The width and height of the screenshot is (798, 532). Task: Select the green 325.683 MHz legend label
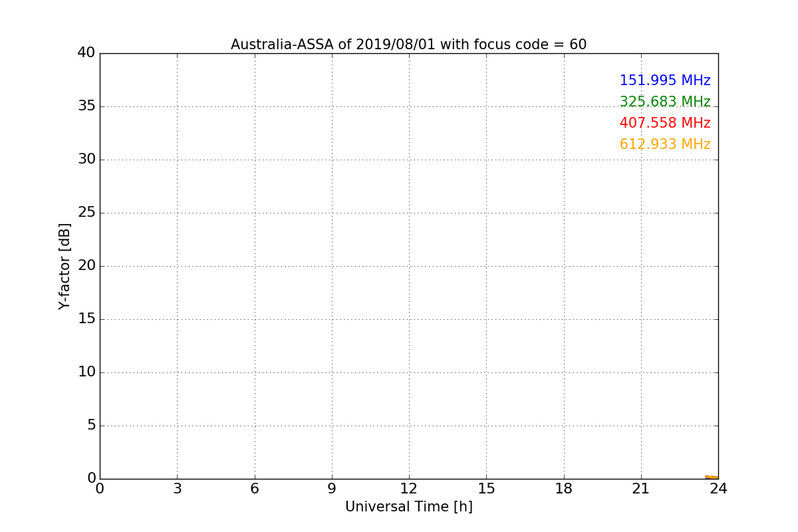pos(665,102)
